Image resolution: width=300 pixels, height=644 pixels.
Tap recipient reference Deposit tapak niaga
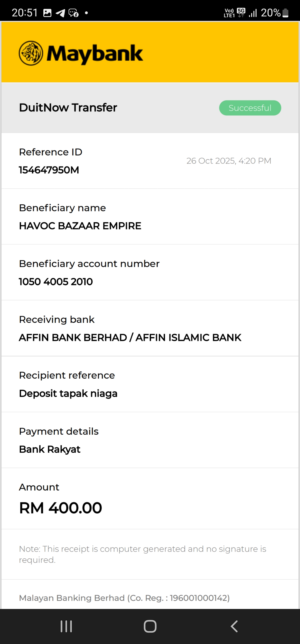68,393
